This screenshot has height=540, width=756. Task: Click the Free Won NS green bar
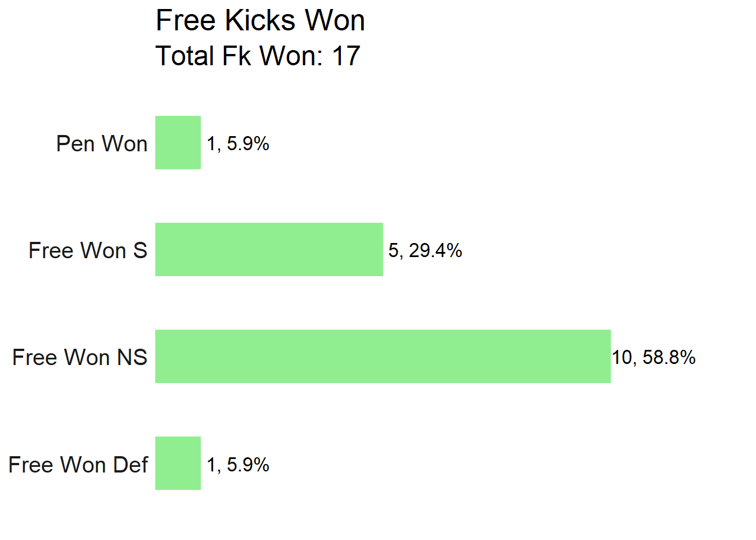tap(383, 356)
